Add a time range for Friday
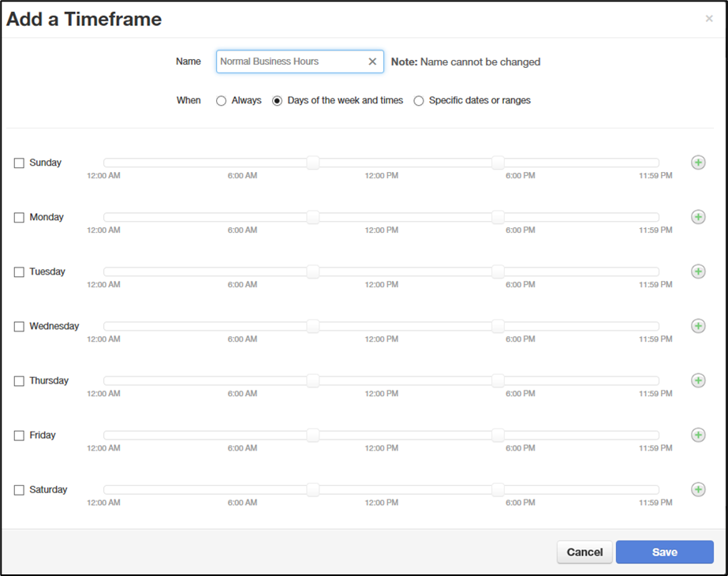Screen dimensions: 728x576 pos(698,435)
